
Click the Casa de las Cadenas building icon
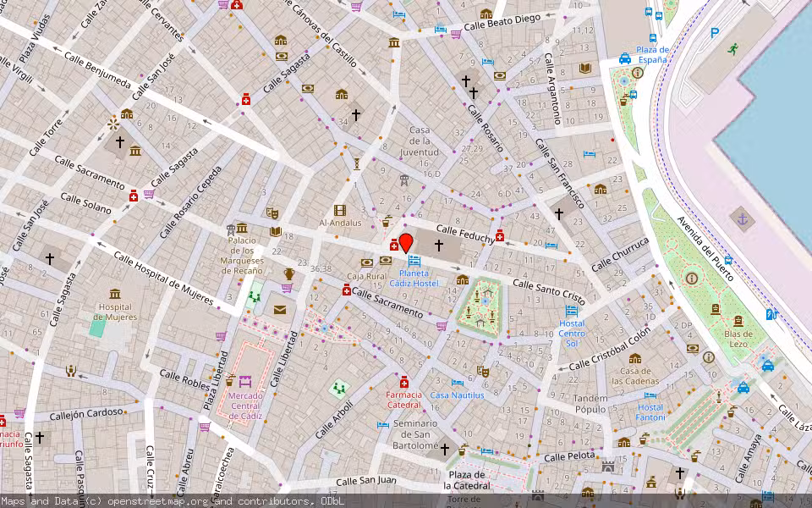pyautogui.click(x=635, y=359)
